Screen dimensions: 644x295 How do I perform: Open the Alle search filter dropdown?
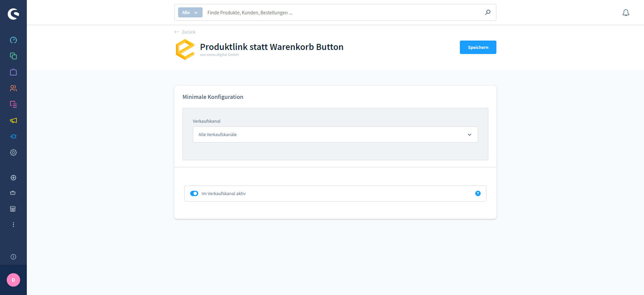point(190,12)
